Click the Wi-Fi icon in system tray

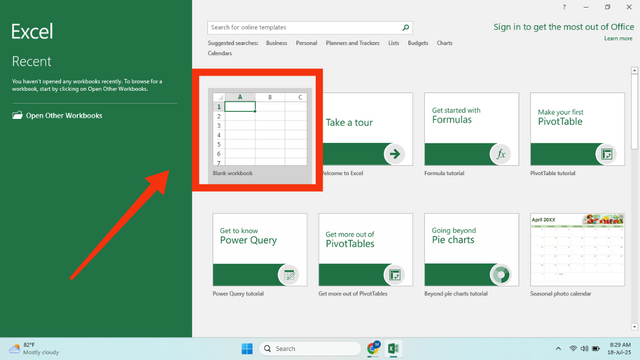pyautogui.click(x=573, y=349)
